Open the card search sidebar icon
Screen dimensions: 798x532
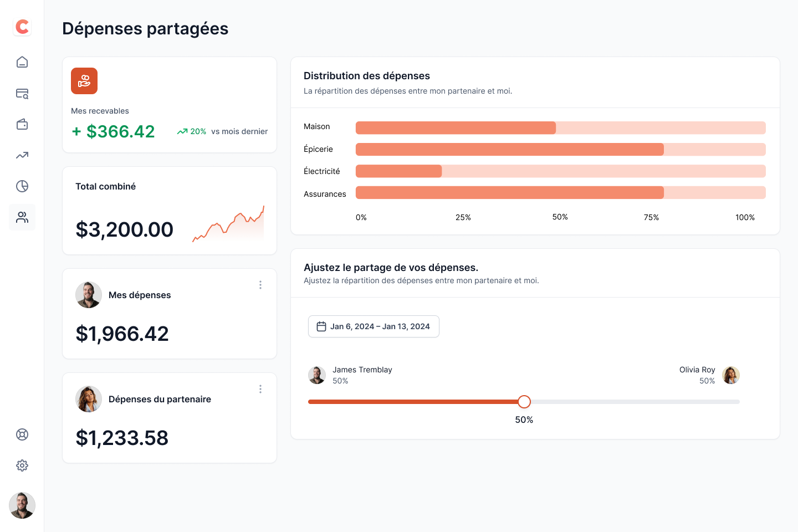point(22,93)
